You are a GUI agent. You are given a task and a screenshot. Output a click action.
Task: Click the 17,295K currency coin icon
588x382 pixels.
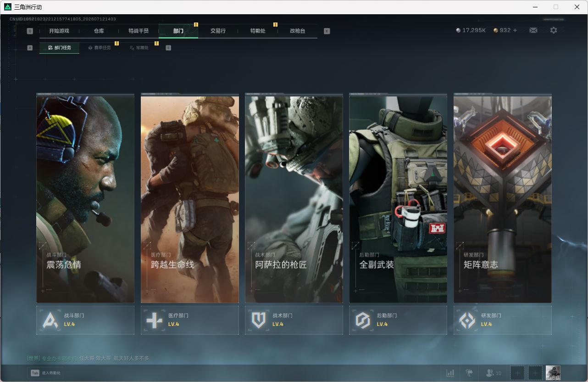tap(458, 30)
